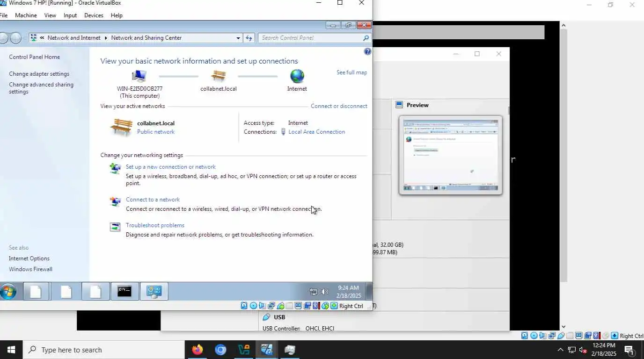644x359 pixels.
Task: Click Network and Internet breadcrumb
Action: [x=74, y=38]
